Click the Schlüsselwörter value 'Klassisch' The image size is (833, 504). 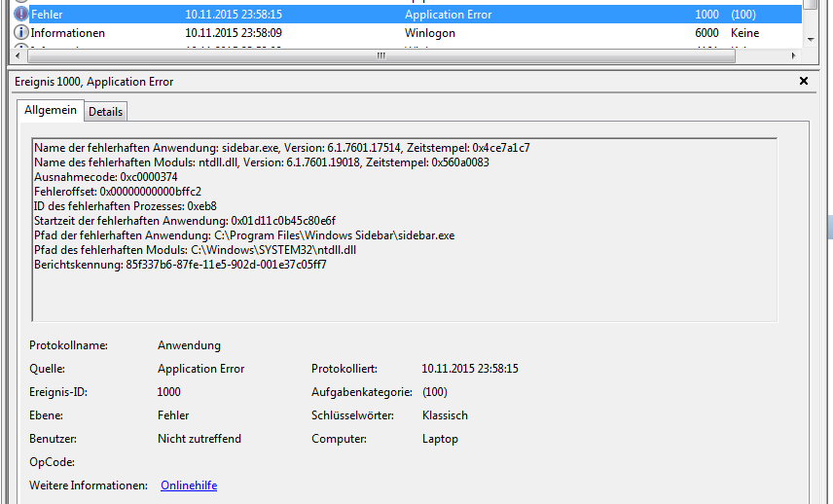pos(445,415)
